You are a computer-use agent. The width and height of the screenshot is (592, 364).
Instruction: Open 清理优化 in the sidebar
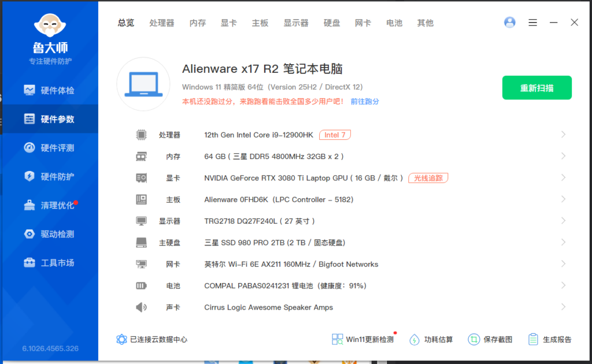pyautogui.click(x=50, y=205)
